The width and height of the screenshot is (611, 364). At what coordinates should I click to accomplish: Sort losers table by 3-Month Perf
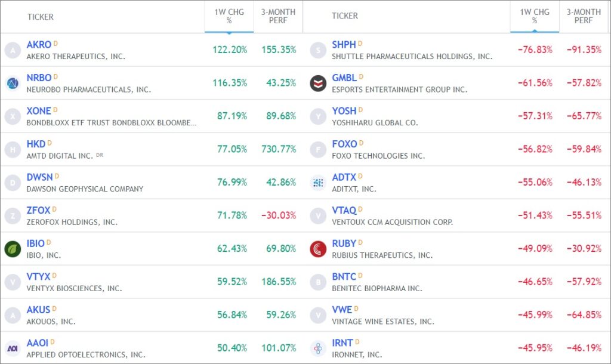pyautogui.click(x=584, y=16)
